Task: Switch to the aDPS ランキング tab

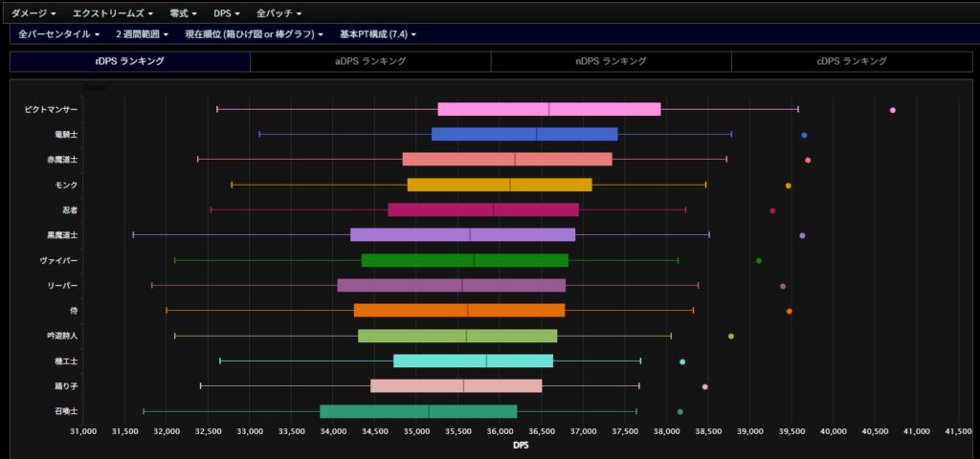Action: pos(370,61)
